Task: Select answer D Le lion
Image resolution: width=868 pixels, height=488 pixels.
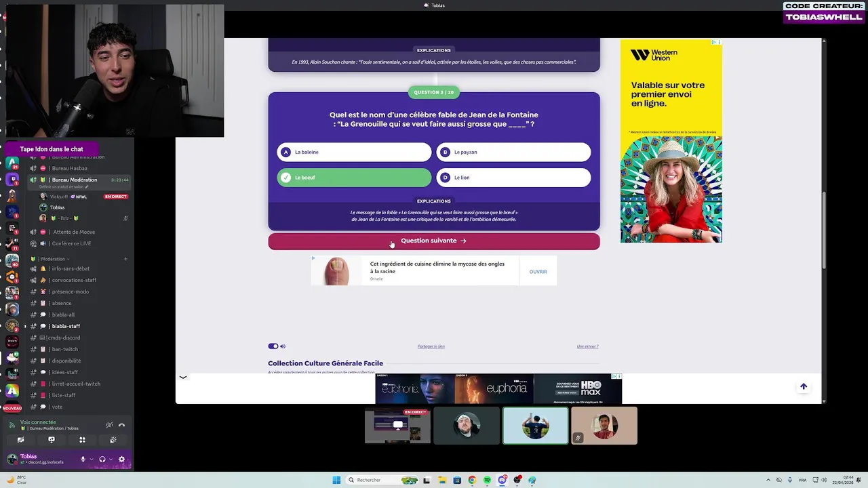Action: coord(513,178)
